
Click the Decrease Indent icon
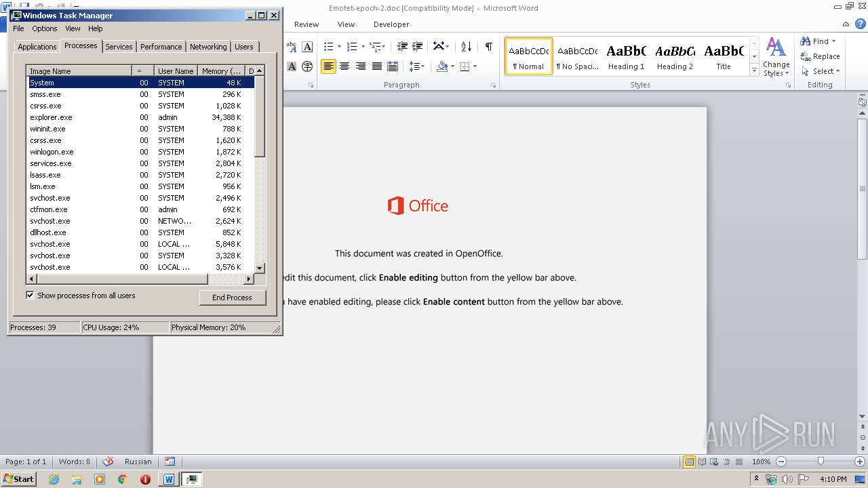pos(402,46)
